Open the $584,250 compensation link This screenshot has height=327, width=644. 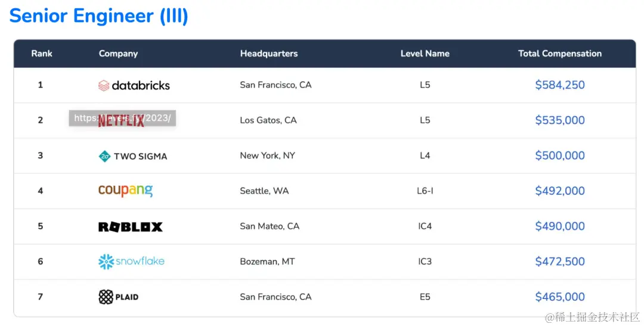click(560, 85)
